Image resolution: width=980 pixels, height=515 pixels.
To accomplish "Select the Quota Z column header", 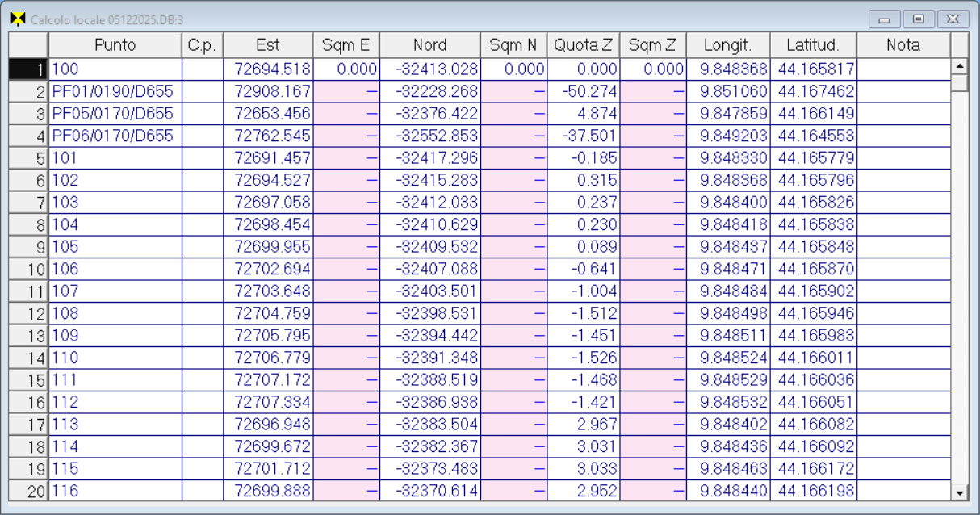I will click(584, 45).
